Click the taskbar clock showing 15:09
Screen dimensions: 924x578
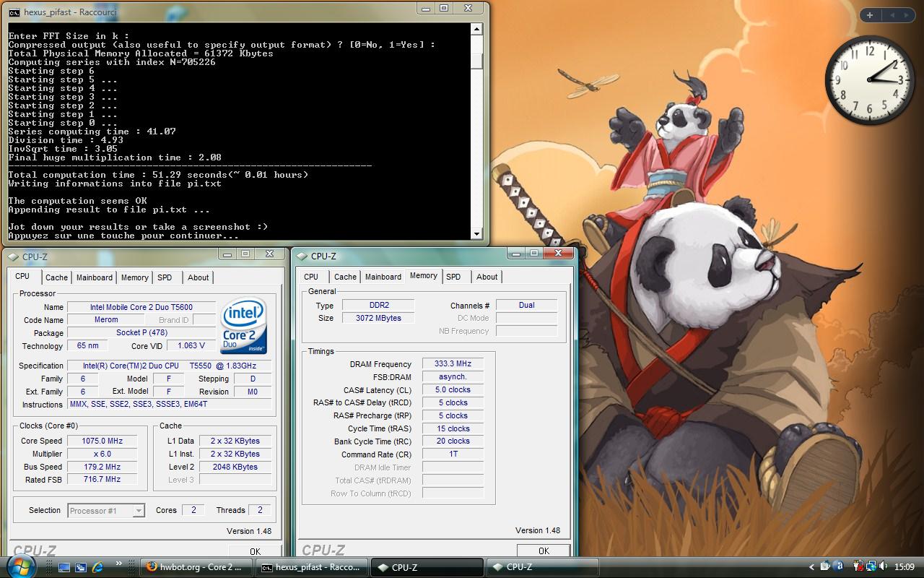[905, 567]
